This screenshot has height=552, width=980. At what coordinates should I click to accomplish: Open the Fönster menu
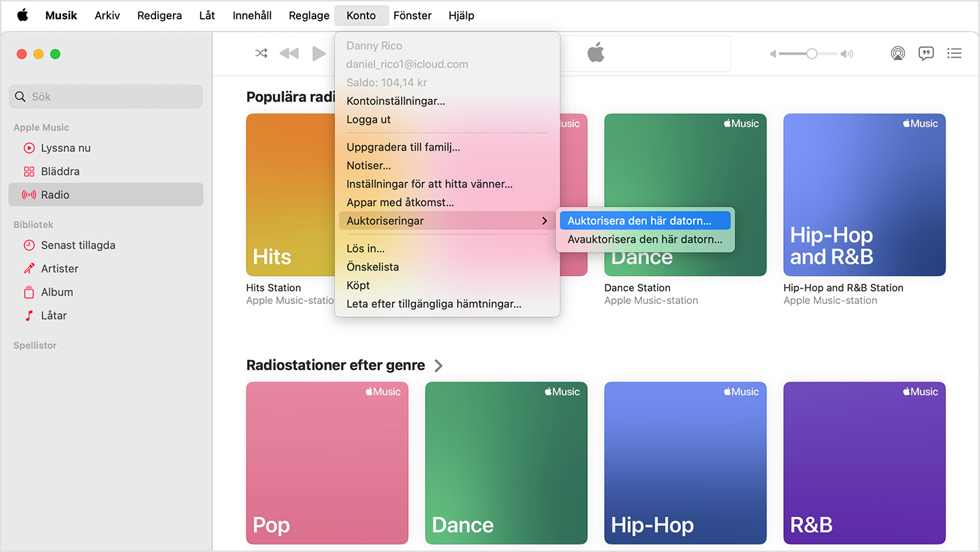[412, 15]
